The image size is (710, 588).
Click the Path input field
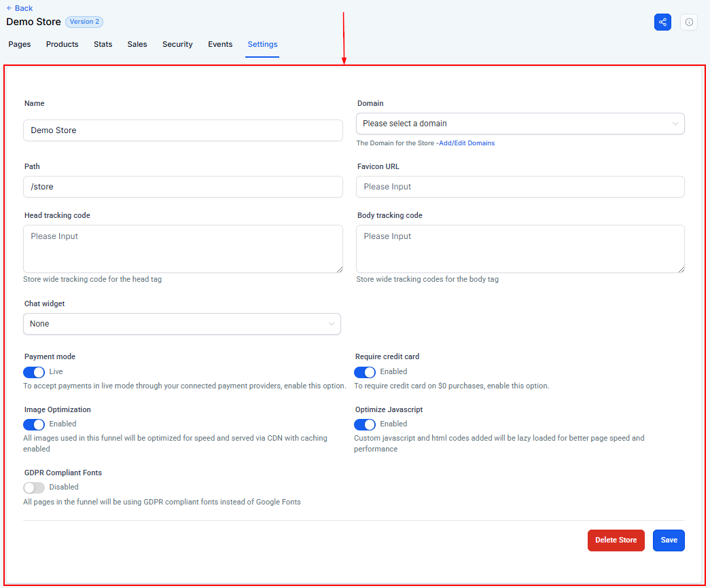tap(183, 187)
